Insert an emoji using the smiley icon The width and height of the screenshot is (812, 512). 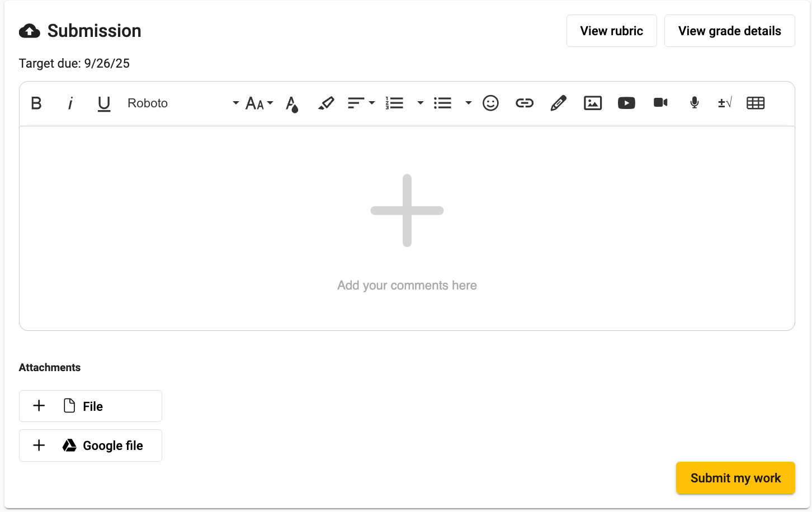[490, 103]
